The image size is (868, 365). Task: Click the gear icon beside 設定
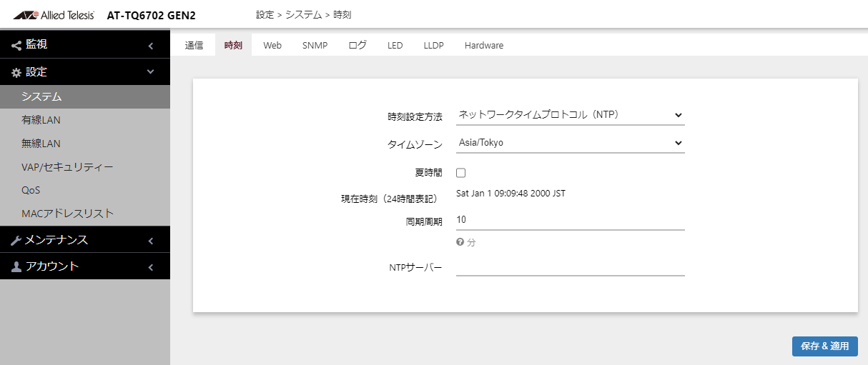click(x=16, y=73)
